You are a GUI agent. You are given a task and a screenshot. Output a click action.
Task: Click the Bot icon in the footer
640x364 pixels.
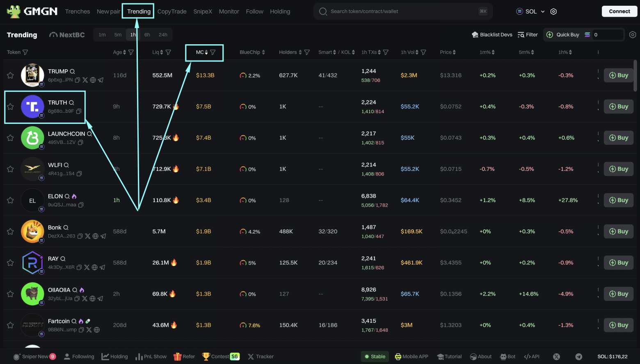point(503,356)
